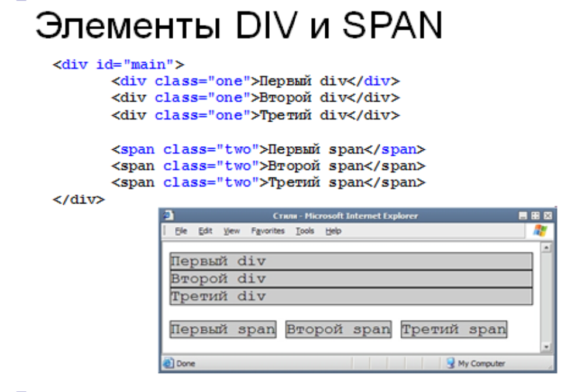Click the Второй div box
This screenshot has width=588, height=392.
pos(351,278)
